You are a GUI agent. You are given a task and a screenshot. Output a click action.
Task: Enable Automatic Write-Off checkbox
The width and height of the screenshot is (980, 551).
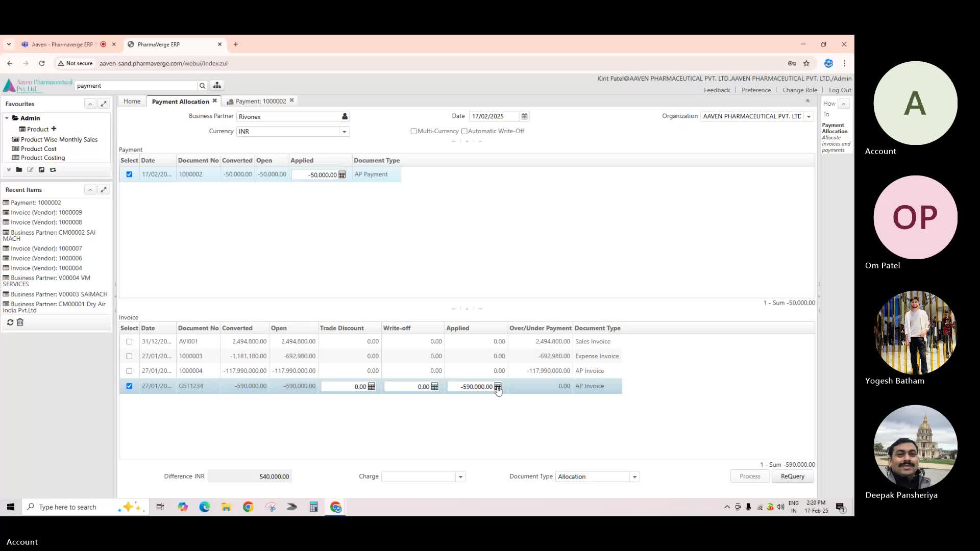coord(464,131)
